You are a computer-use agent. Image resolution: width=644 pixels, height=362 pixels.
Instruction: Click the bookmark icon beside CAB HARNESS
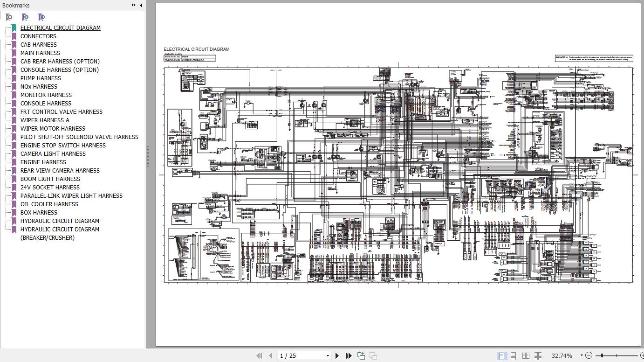click(x=14, y=44)
